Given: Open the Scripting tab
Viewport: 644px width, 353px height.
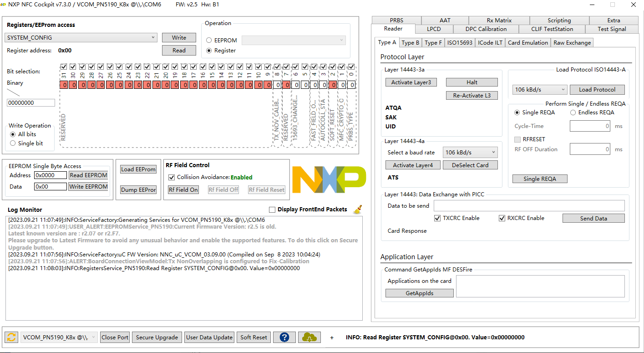Looking at the screenshot, I should tap(559, 20).
